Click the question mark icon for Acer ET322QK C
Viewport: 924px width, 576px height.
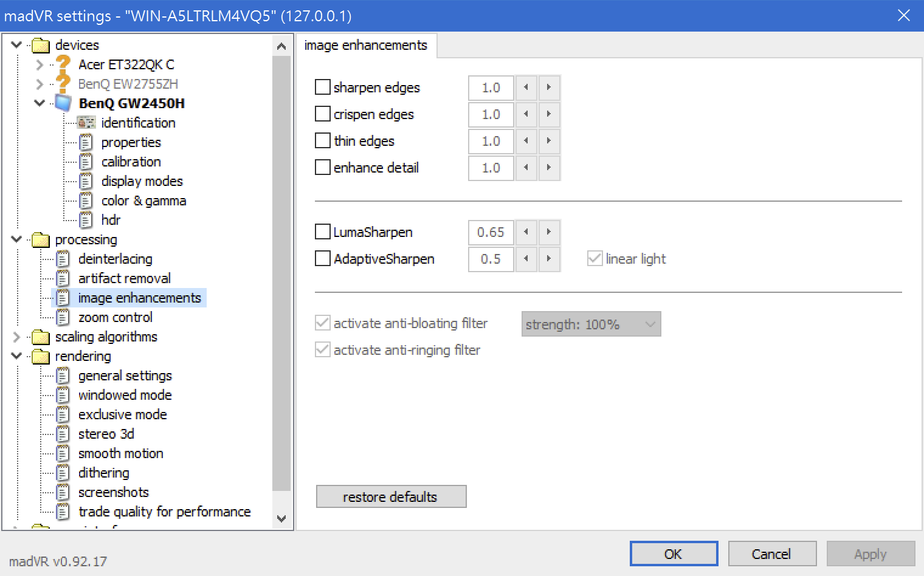click(63, 64)
